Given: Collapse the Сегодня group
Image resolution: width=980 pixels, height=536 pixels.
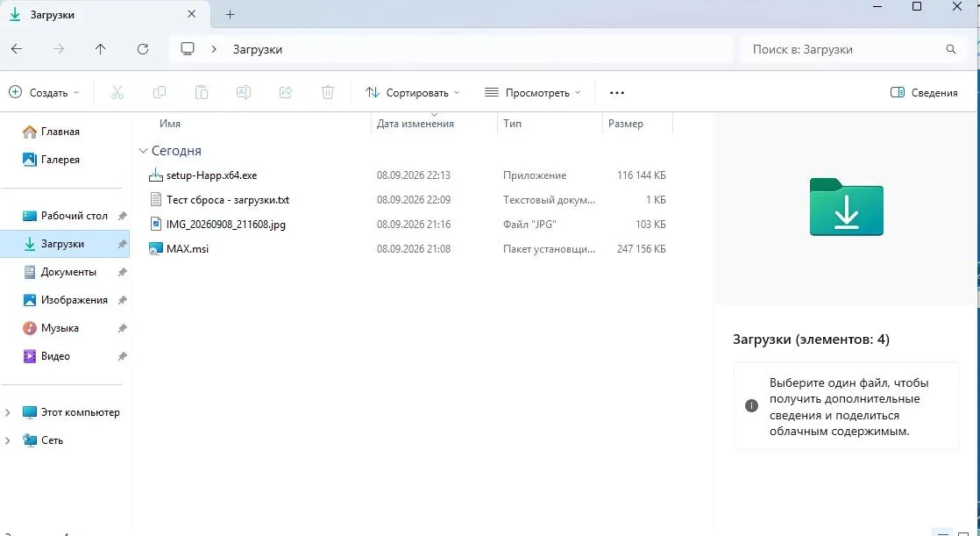Looking at the screenshot, I should coord(143,151).
